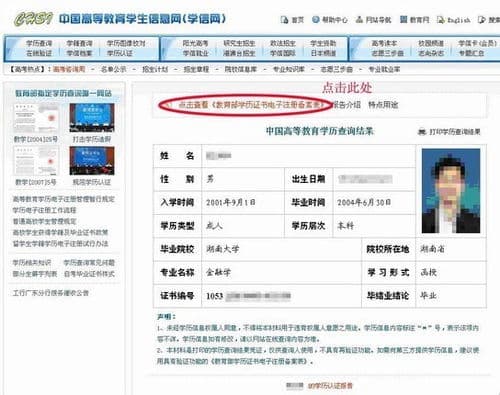
Task: Click 工行广东分行服务缴收公告 sidebar link
Action: [50, 293]
